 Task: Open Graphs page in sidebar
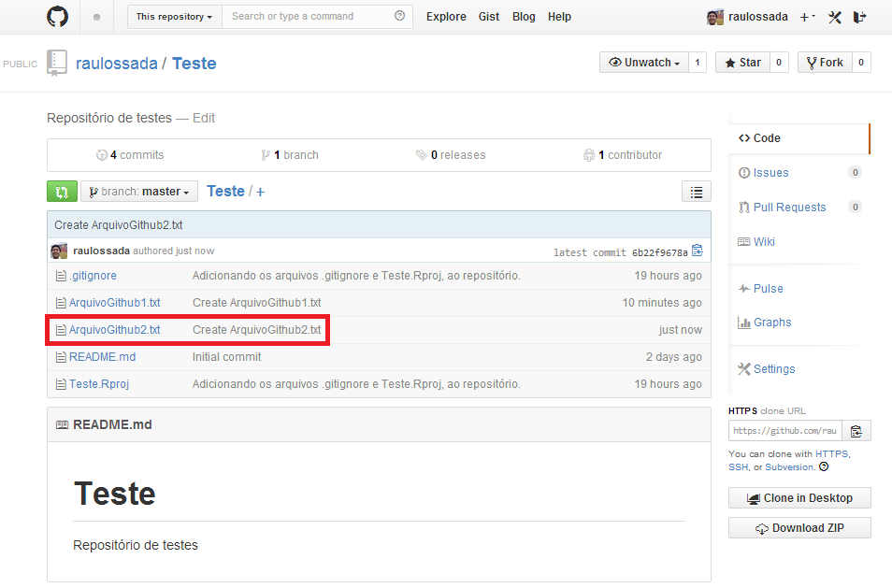click(772, 323)
